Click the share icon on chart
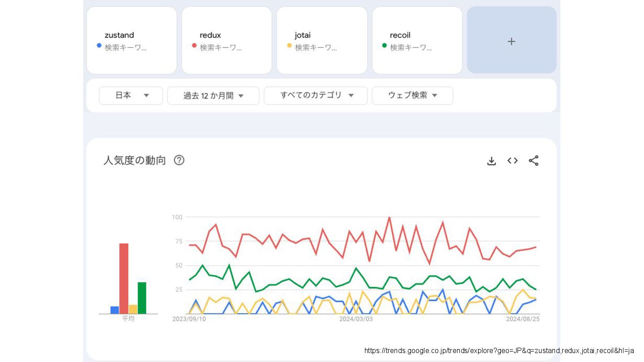 point(534,161)
